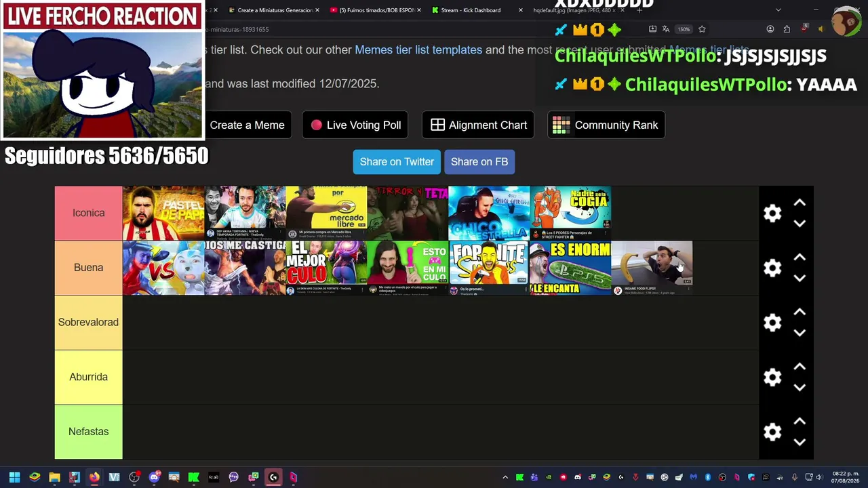868x488 pixels.
Task: Move the Buena tier row up
Action: (x=800, y=258)
